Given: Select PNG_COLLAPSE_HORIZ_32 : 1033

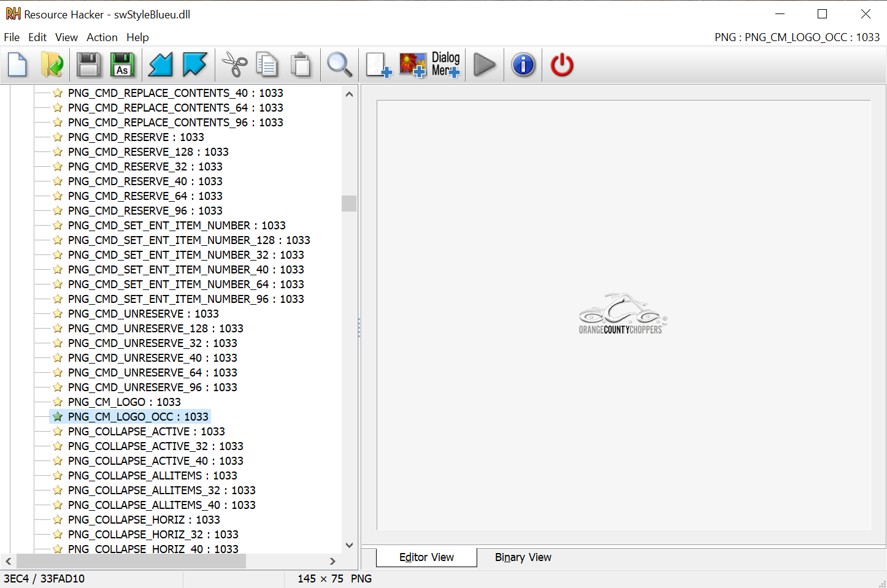Looking at the screenshot, I should point(153,534).
